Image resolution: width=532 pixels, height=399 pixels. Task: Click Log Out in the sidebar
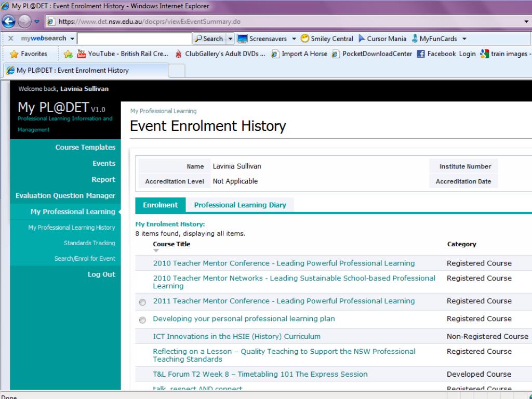click(x=101, y=274)
